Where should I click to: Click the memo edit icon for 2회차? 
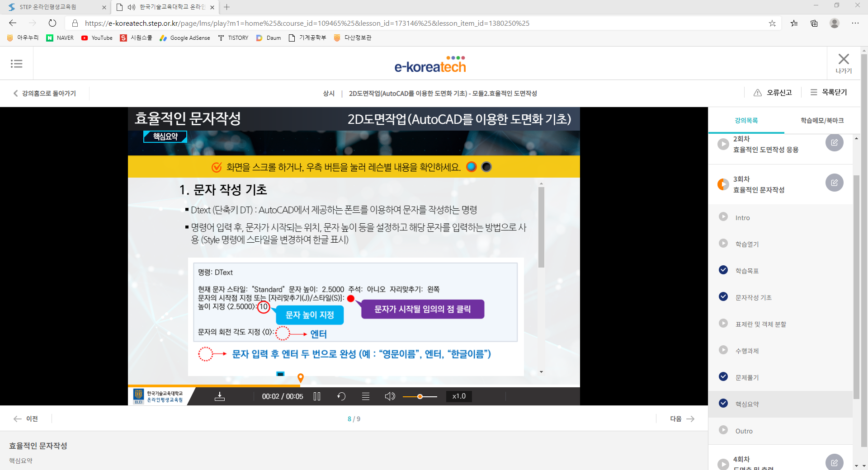coord(835,143)
